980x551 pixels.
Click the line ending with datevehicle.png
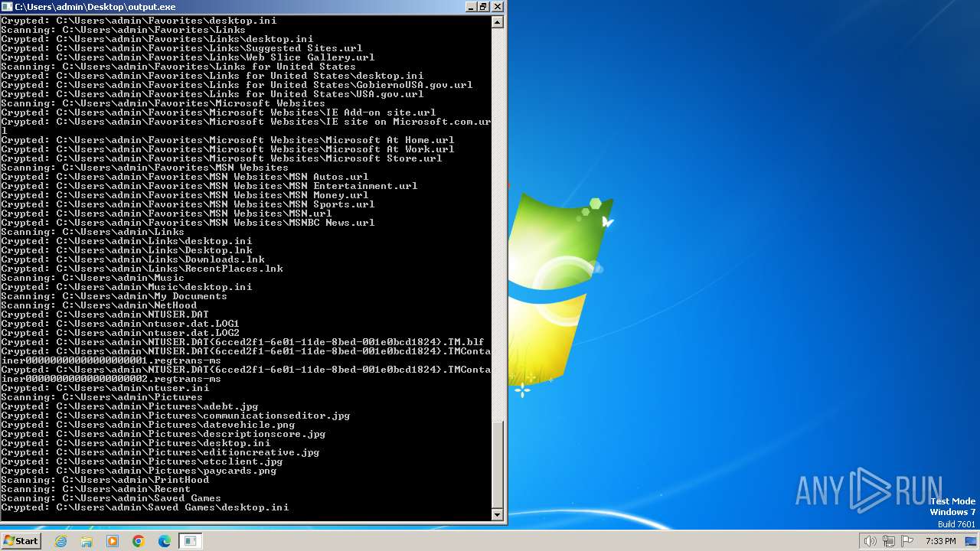pyautogui.click(x=148, y=425)
